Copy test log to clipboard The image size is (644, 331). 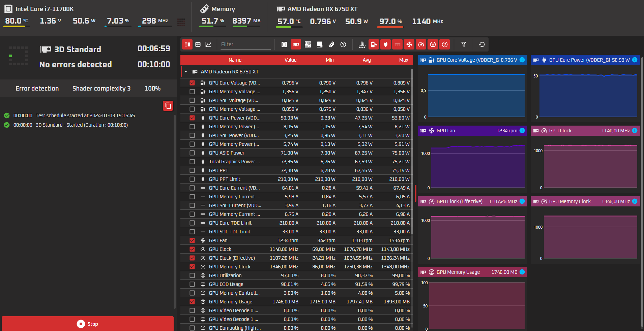(168, 106)
